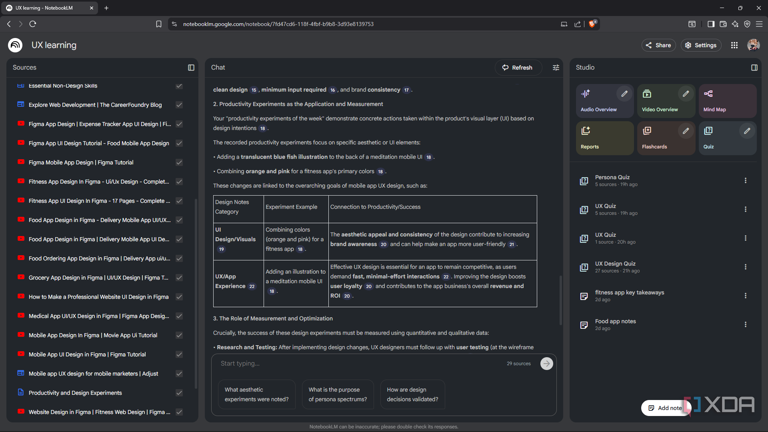Open new browser tab
This screenshot has width=768, height=432.
click(x=106, y=8)
